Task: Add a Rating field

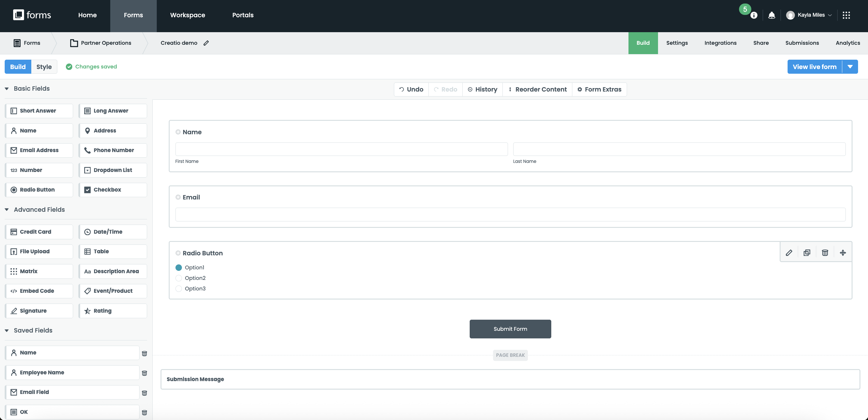Action: pyautogui.click(x=113, y=311)
